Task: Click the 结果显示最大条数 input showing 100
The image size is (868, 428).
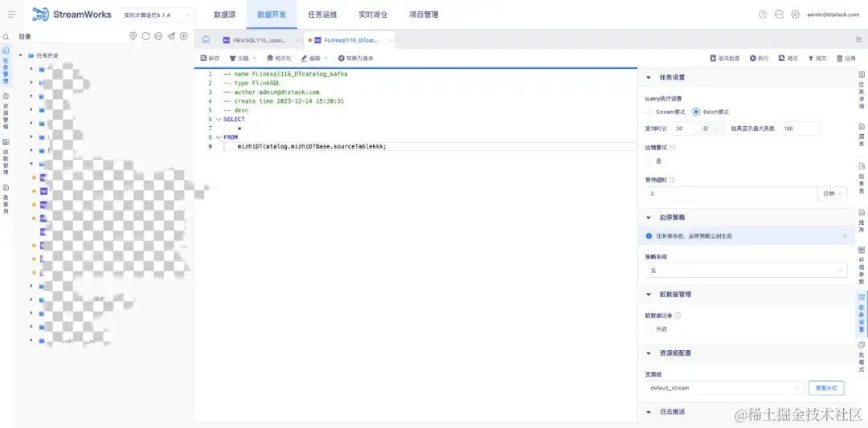Action: point(800,128)
